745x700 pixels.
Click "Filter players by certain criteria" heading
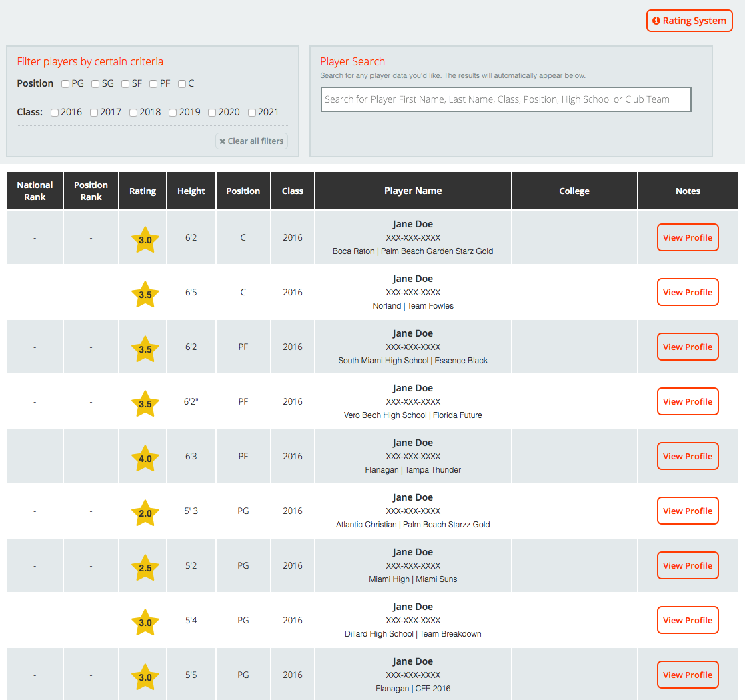[x=90, y=62]
